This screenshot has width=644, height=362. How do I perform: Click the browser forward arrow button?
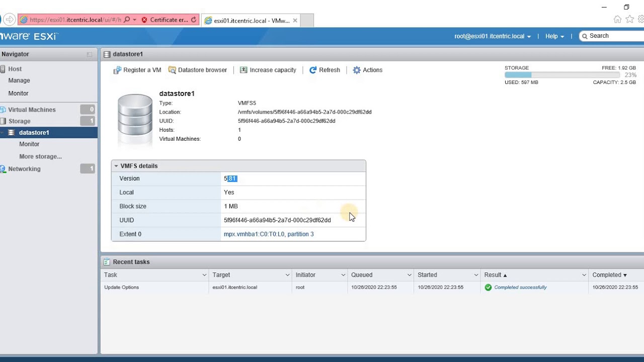click(10, 20)
